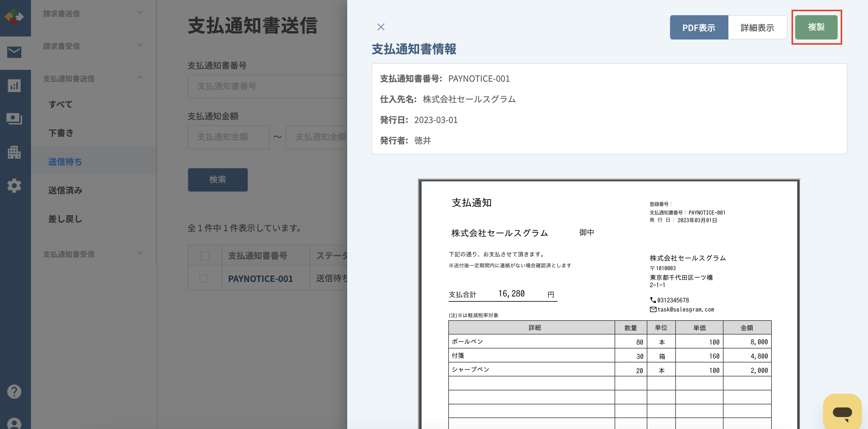
Task: Open the settings gear sidebar icon
Action: (14, 186)
